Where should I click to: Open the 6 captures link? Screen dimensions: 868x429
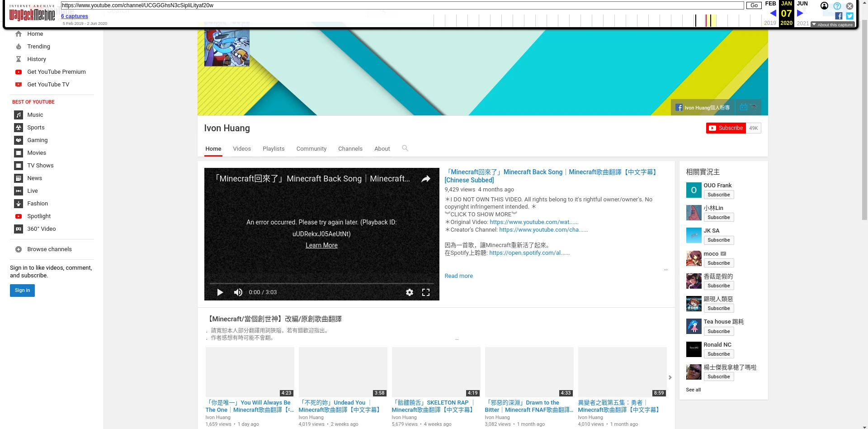(75, 16)
